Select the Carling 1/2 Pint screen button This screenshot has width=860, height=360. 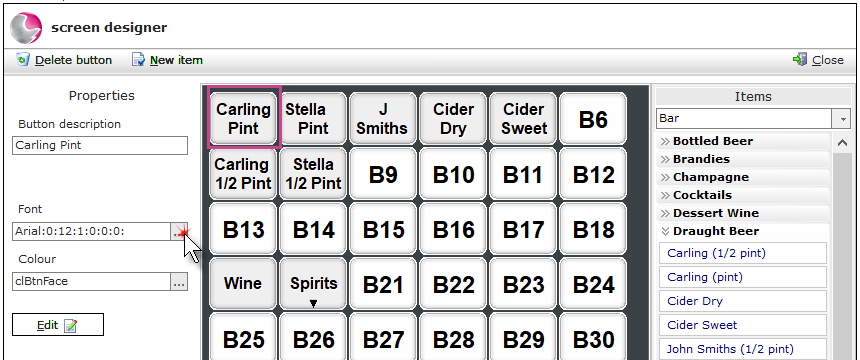pos(244,173)
